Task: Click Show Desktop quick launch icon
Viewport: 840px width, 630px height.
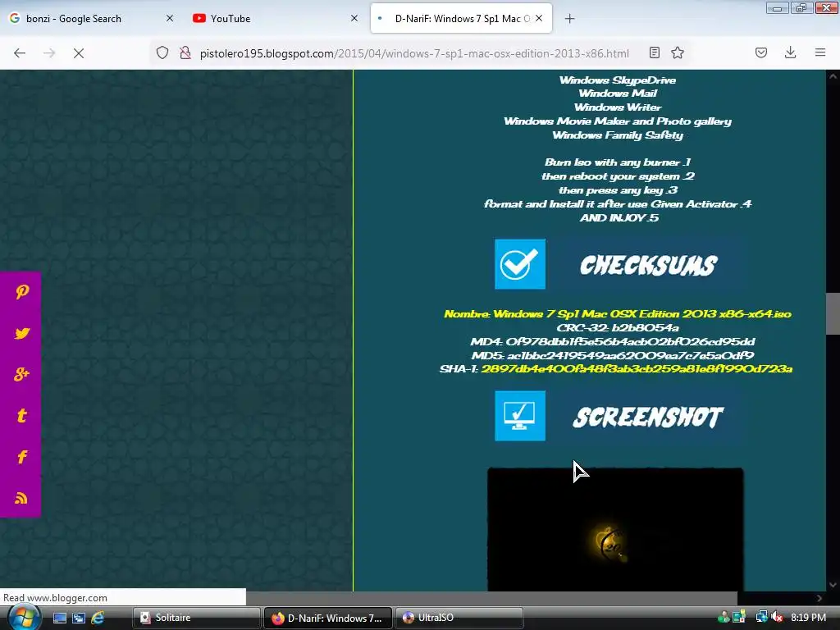Action: pos(59,618)
